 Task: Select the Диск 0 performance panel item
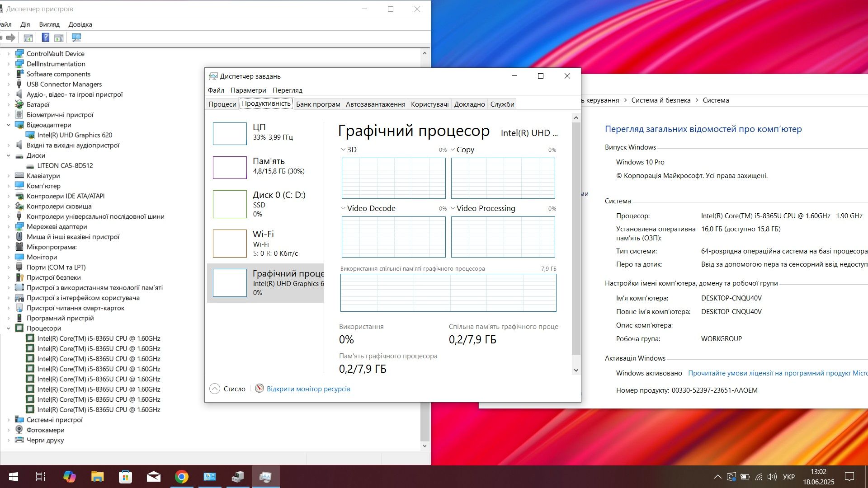coord(266,204)
